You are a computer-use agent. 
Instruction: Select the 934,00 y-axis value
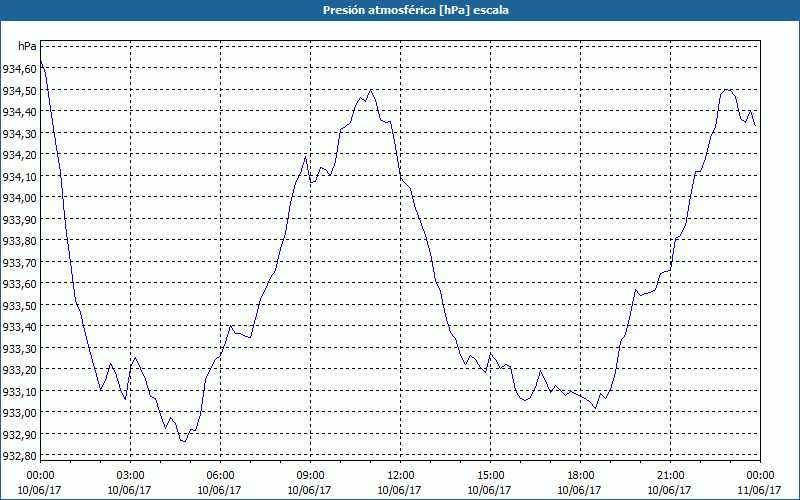[19, 197]
